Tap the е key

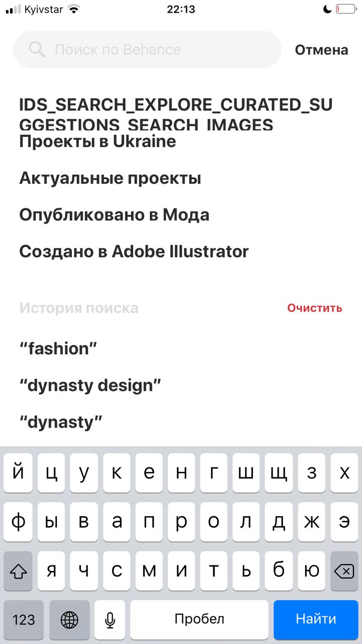149,473
